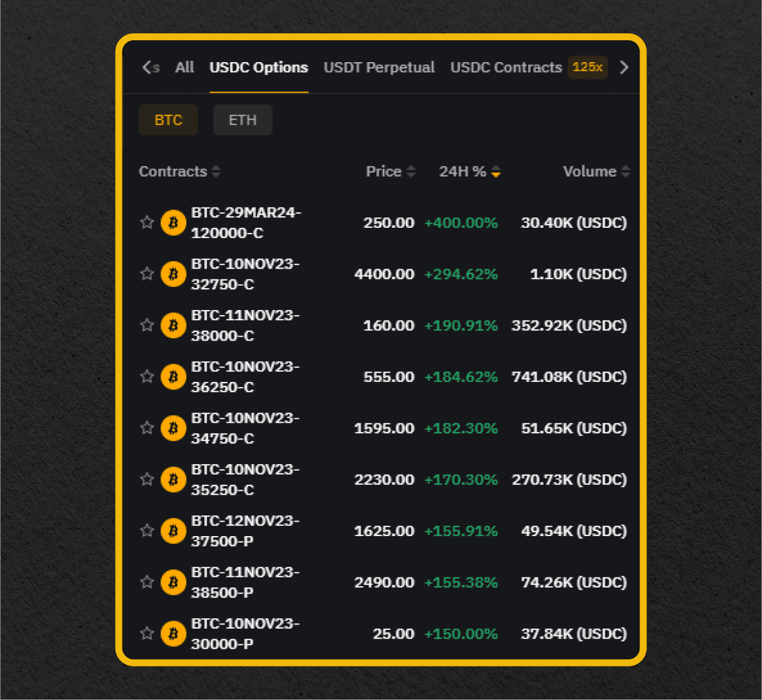Click the Bitcoin icon on the BTC-10NOV23-35250-C row

pos(173,479)
